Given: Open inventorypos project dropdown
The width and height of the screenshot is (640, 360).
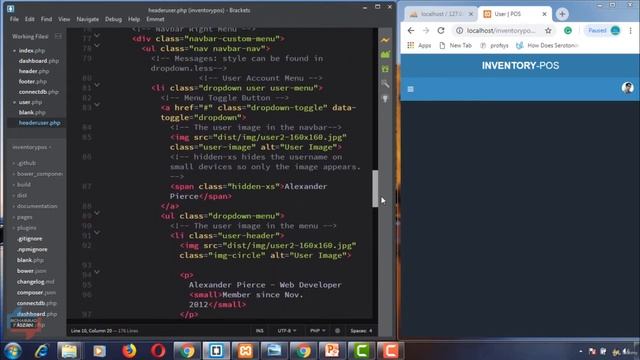Looking at the screenshot, I should [31, 147].
